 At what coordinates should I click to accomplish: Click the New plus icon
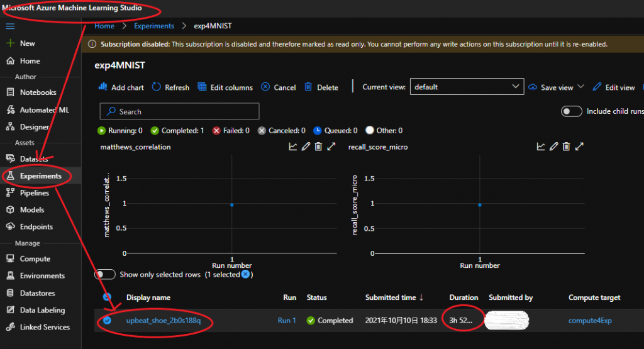click(x=10, y=43)
